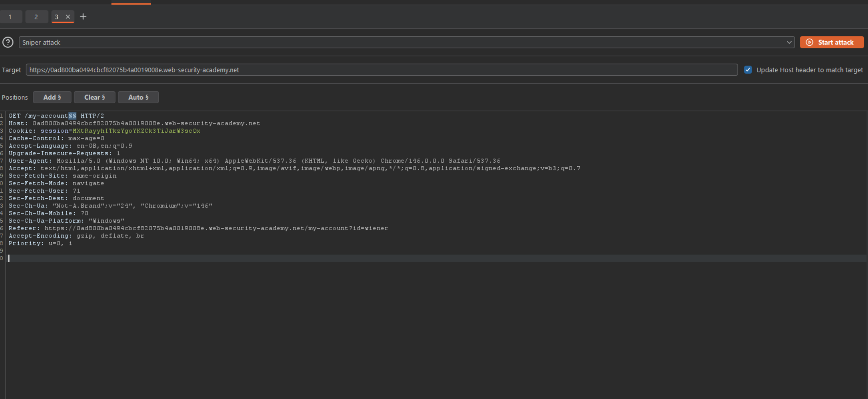
Task: Start the attack
Action: click(x=832, y=42)
